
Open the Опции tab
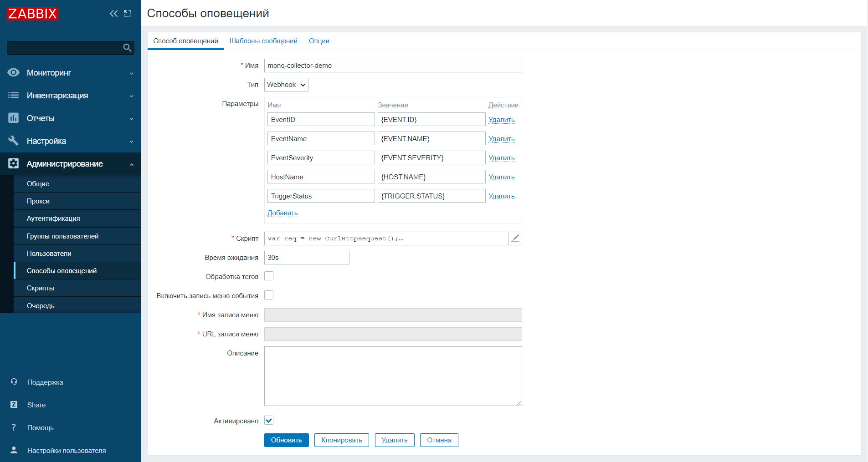pyautogui.click(x=319, y=41)
